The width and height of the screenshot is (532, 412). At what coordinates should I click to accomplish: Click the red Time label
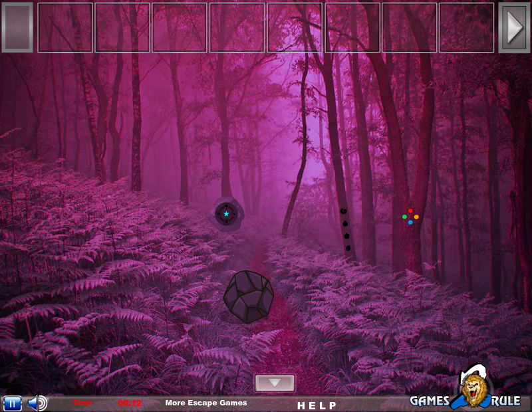82,403
